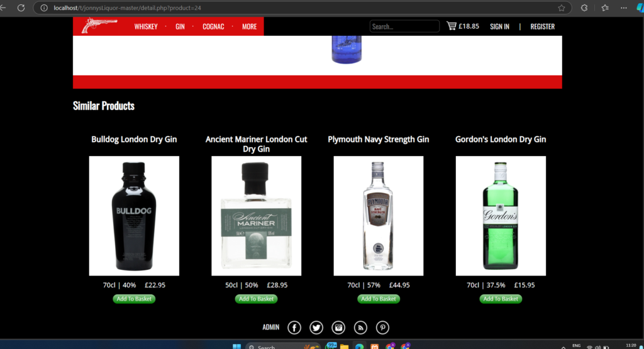Open the browser extensions icon
The width and height of the screenshot is (644, 349).
[x=584, y=8]
